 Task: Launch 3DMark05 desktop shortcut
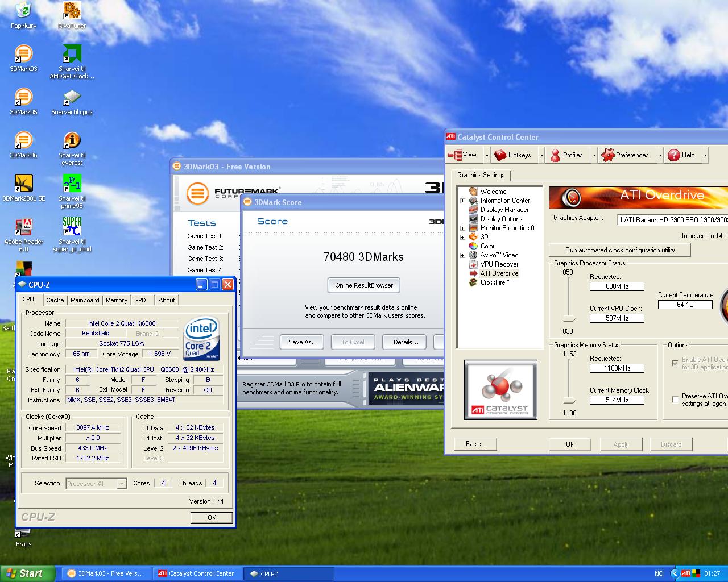pos(23,101)
